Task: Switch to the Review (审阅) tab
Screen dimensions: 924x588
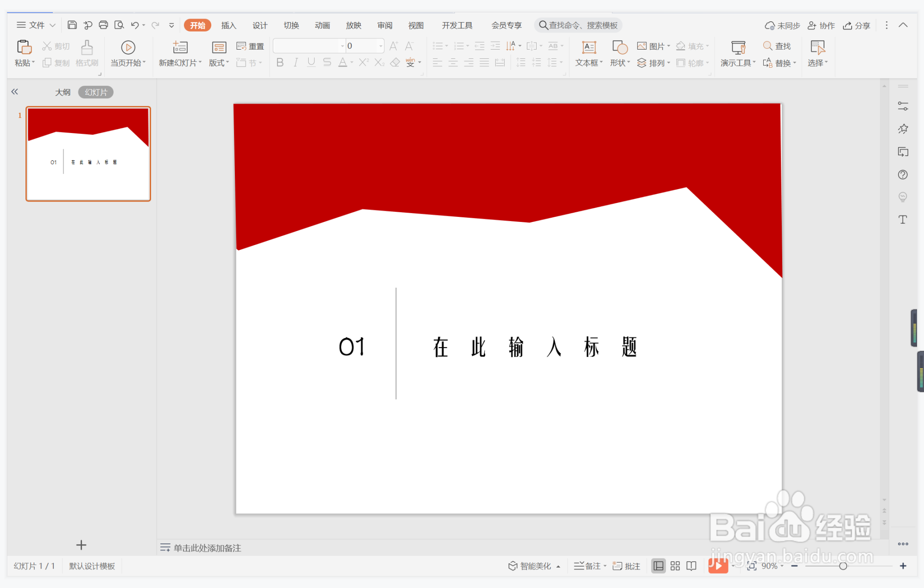Action: 385,25
